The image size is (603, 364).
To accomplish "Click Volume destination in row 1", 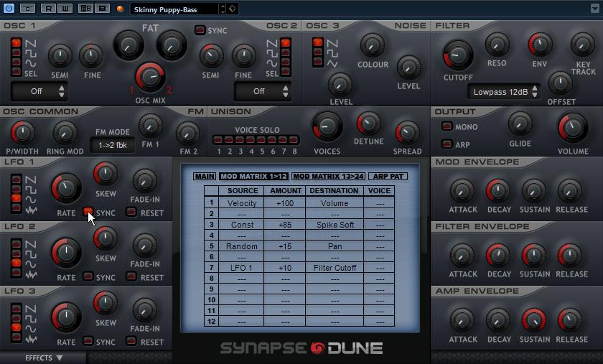I will (335, 203).
